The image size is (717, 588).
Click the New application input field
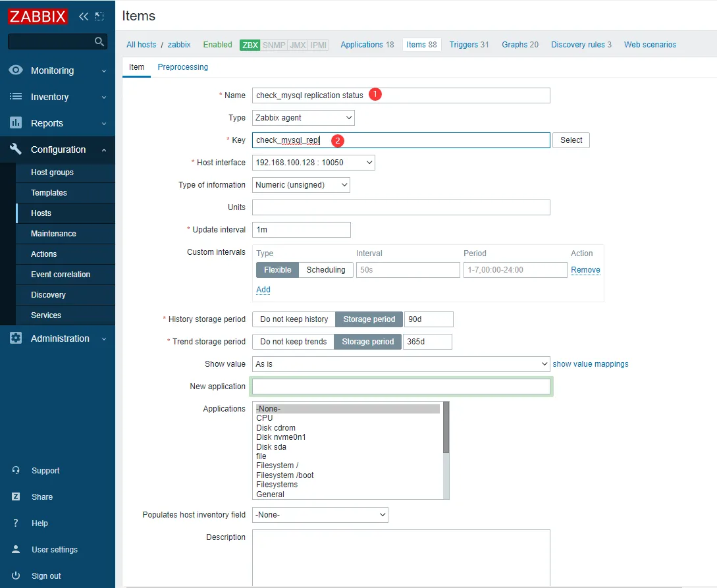coord(401,387)
